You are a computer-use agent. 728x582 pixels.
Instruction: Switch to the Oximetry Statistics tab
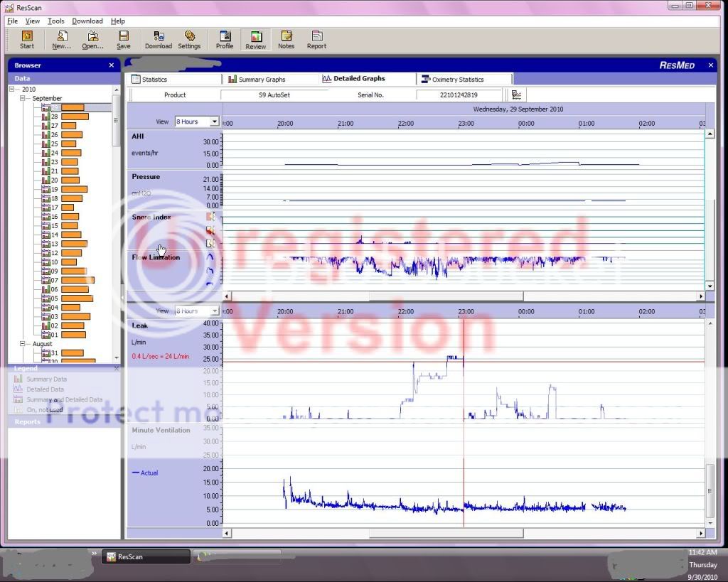tap(457, 80)
